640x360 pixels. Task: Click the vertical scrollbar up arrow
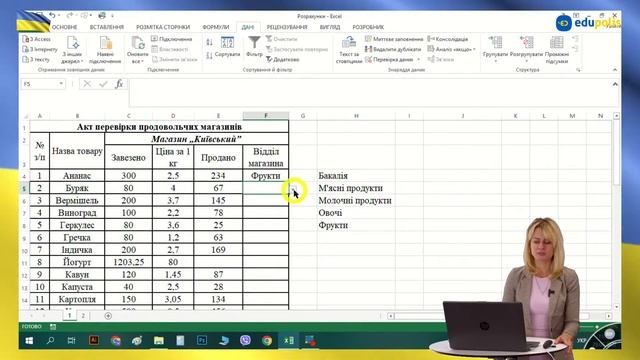tap(616, 116)
